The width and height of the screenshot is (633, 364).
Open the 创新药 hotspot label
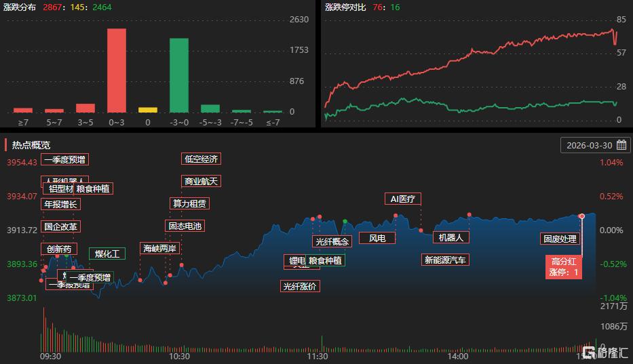pyautogui.click(x=58, y=249)
